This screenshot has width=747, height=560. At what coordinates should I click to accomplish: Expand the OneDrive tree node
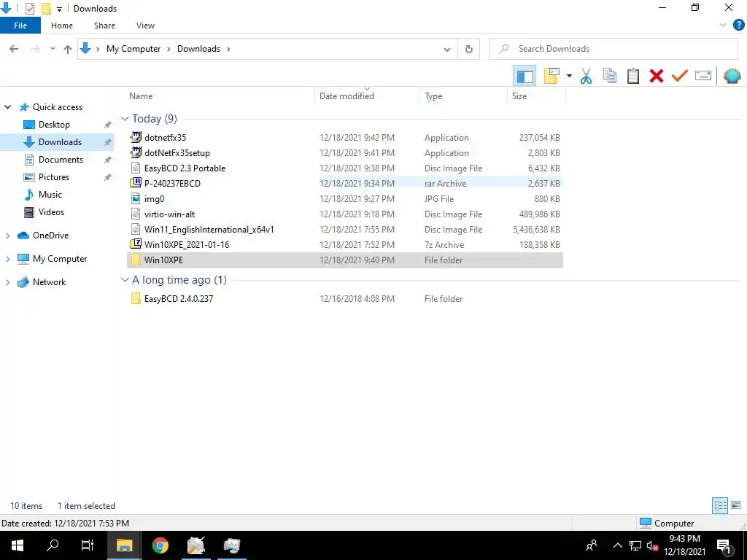[7, 236]
